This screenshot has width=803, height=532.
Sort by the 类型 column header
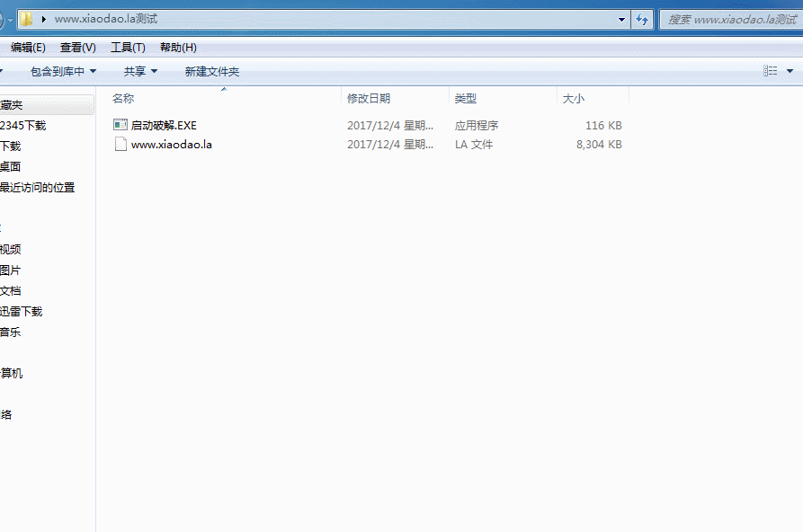[466, 99]
